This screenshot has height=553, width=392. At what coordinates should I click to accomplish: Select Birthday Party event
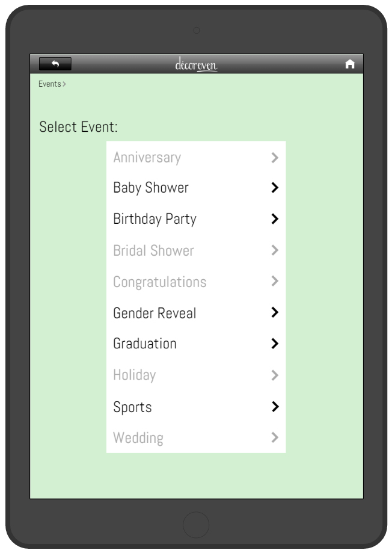pyautogui.click(x=196, y=219)
